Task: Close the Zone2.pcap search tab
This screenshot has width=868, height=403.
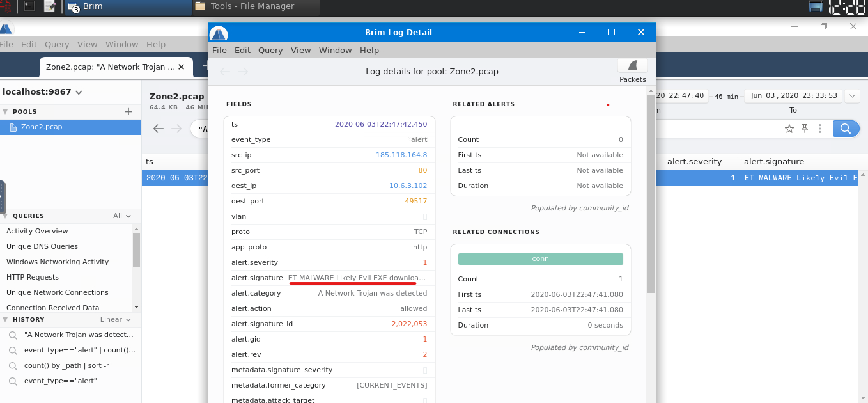Action: click(181, 67)
